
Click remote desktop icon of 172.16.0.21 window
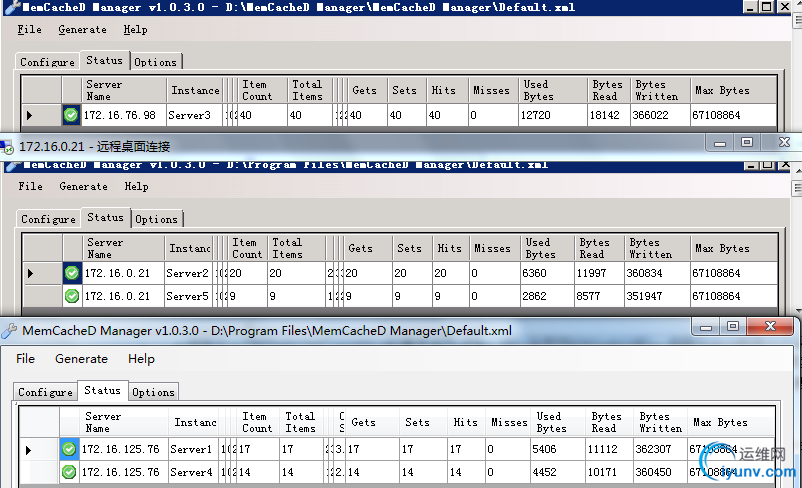7,147
